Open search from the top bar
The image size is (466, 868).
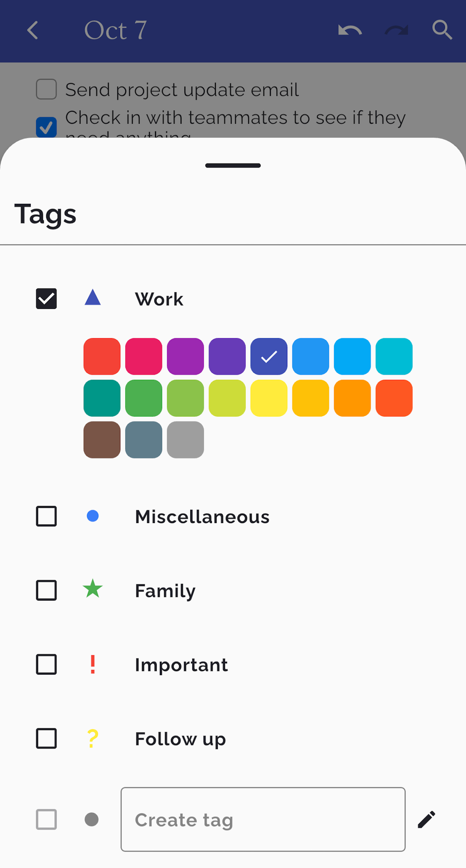click(442, 30)
